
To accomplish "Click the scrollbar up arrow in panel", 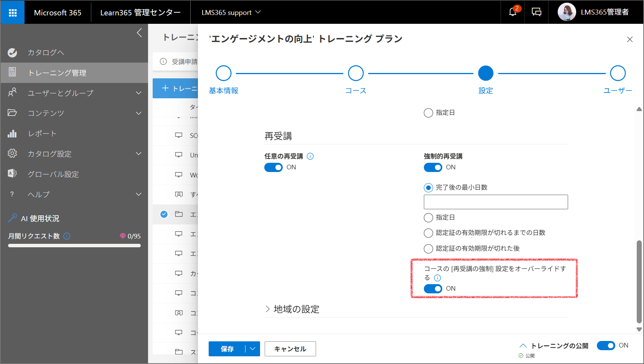I will 639,109.
